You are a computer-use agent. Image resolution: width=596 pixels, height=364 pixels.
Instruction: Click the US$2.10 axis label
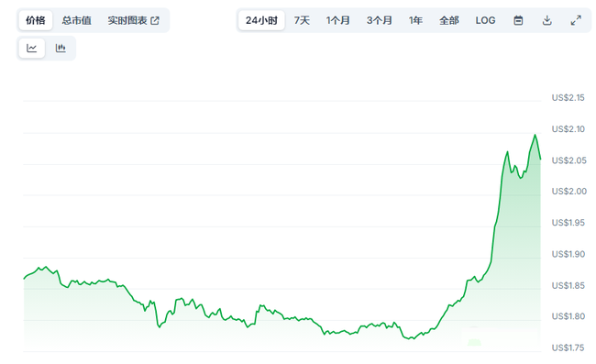(x=568, y=129)
